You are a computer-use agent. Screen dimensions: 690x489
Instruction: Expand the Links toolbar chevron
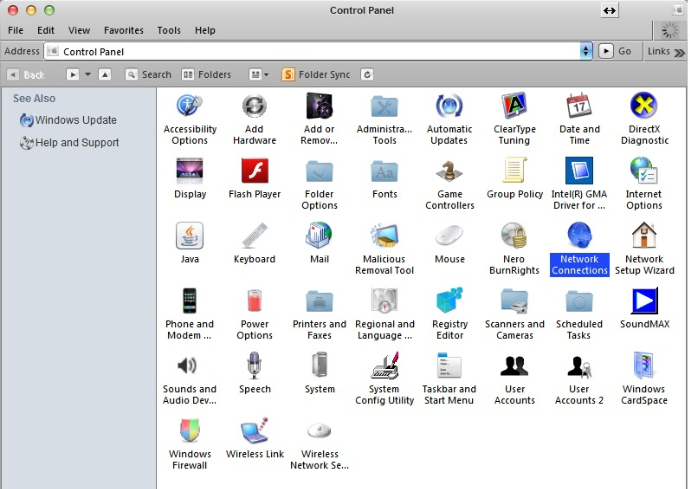coord(679,52)
